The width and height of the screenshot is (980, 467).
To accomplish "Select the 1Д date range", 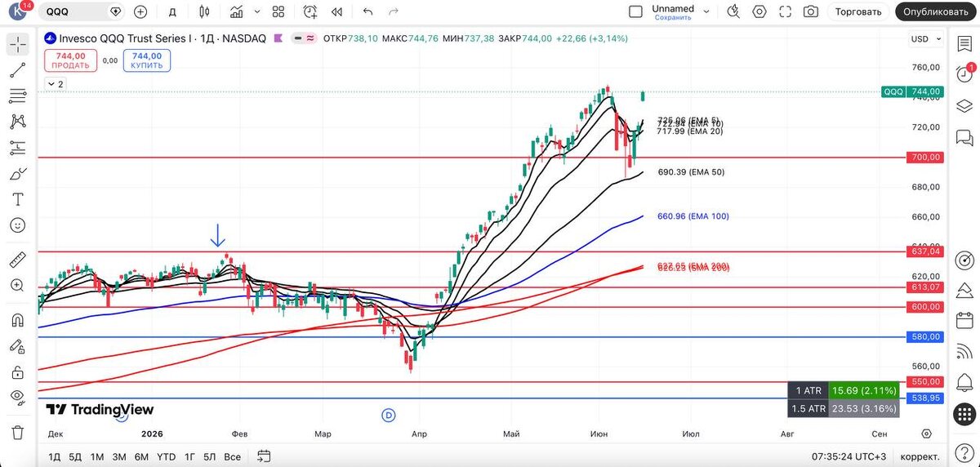I will (x=55, y=456).
